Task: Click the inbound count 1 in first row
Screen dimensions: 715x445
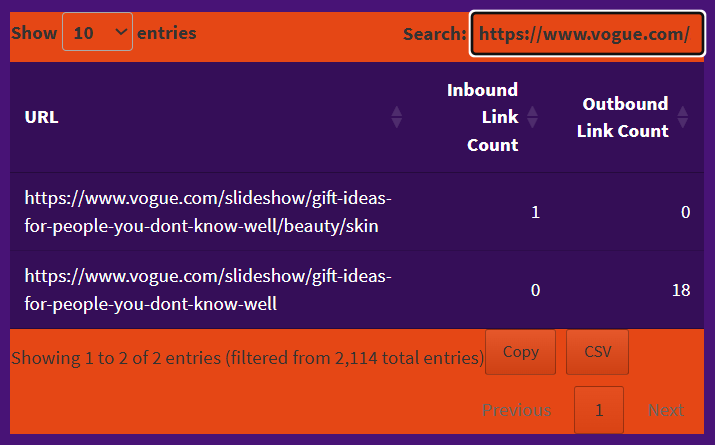Action: click(535, 212)
